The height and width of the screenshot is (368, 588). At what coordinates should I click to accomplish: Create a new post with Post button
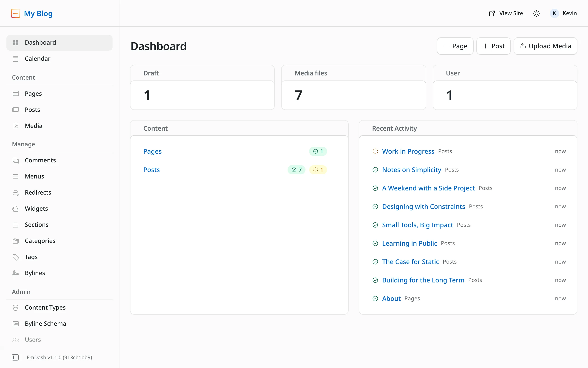(x=493, y=46)
